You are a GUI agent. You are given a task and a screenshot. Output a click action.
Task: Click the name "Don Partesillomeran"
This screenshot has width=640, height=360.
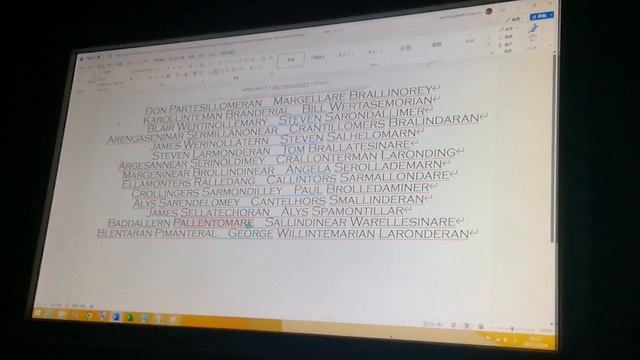pos(204,107)
